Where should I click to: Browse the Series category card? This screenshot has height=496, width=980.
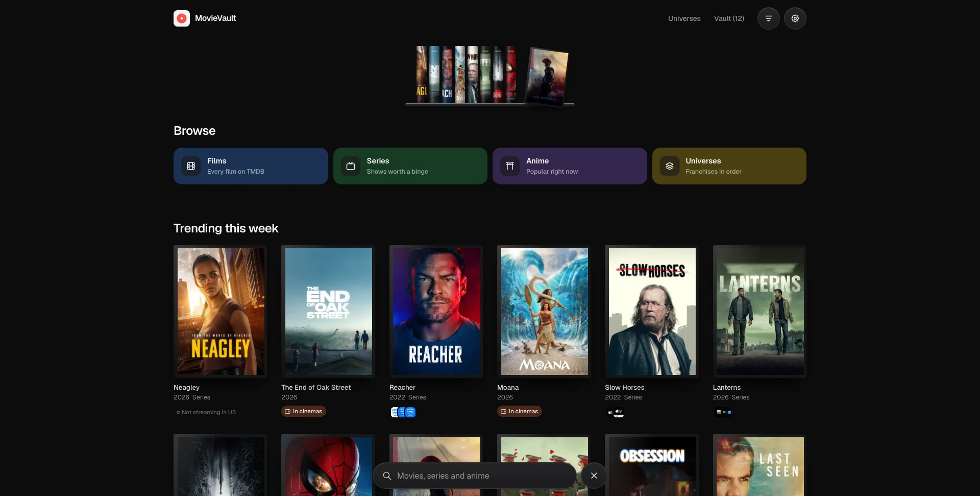click(x=410, y=166)
